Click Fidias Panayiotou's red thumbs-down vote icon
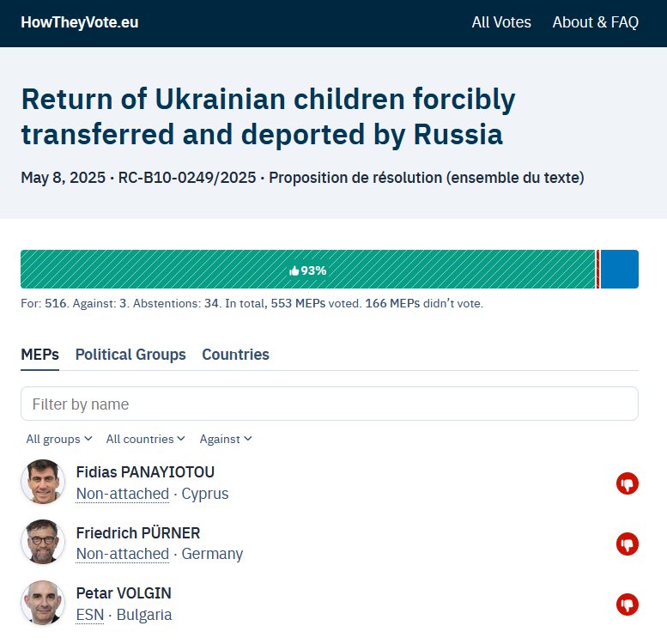This screenshot has height=644, width=667. click(x=628, y=483)
